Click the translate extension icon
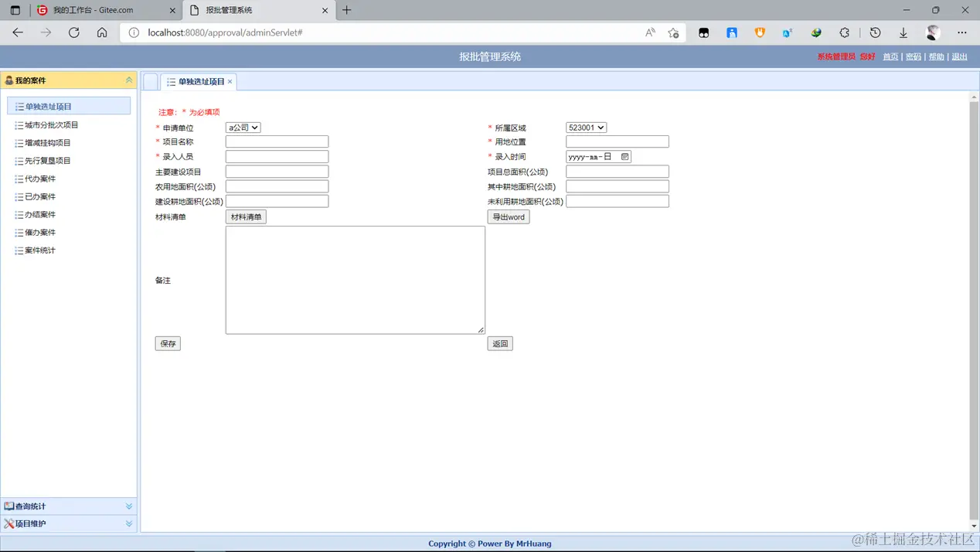This screenshot has height=552, width=980. click(x=788, y=32)
